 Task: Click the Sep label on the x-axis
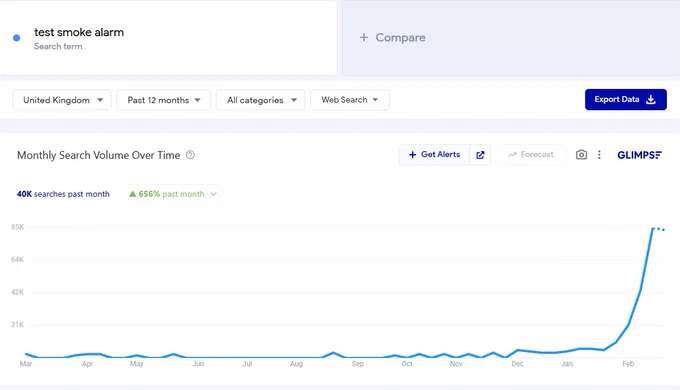point(358,364)
